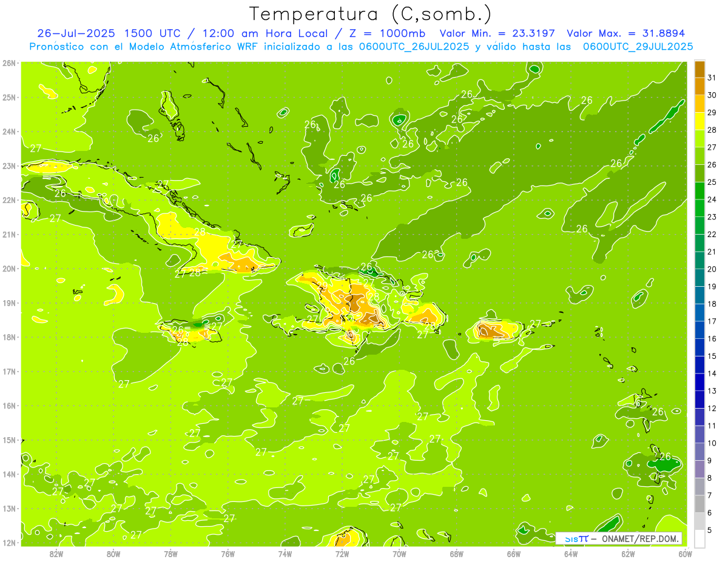728x562 pixels.
Task: Pick the gray swatch between 6 and 7
Action: click(x=699, y=504)
